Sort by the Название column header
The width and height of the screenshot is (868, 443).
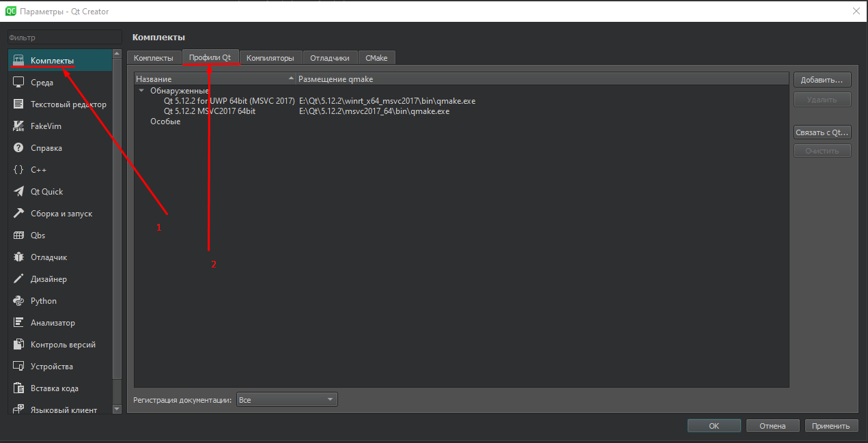point(215,79)
